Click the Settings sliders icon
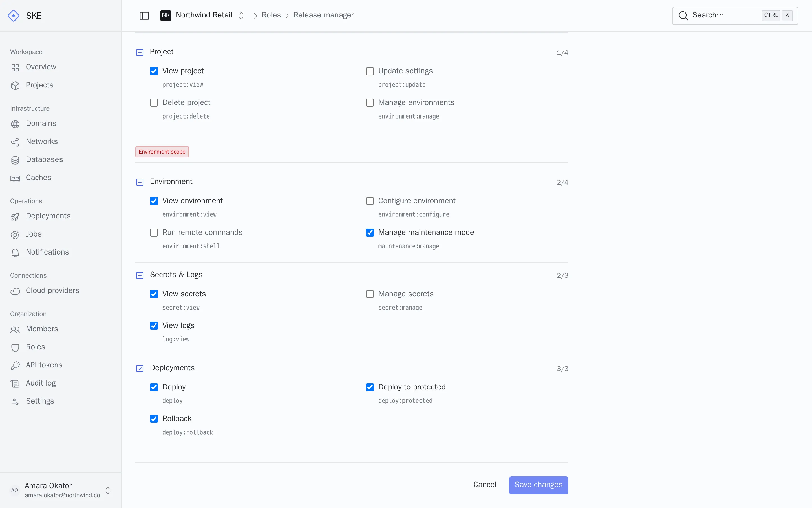 pyautogui.click(x=15, y=402)
